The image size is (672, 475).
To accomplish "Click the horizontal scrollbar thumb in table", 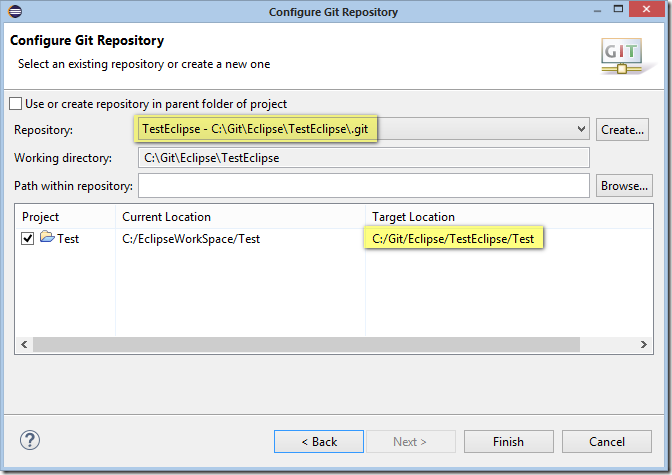I will click(306, 344).
